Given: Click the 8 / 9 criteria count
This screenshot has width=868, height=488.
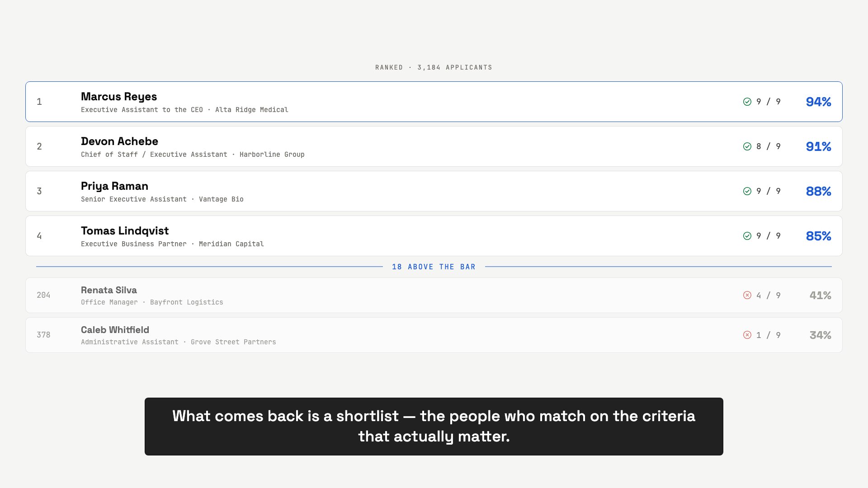Looking at the screenshot, I should tap(768, 146).
